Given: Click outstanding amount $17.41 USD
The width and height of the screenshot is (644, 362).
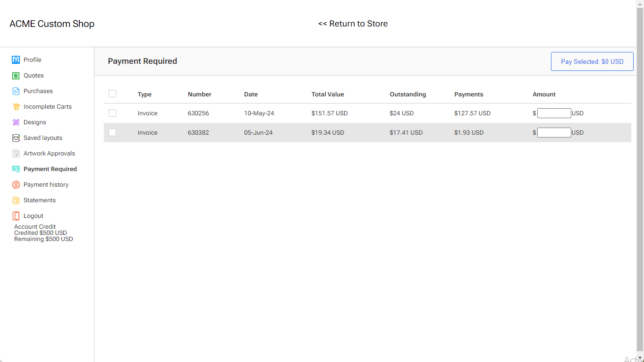Looking at the screenshot, I should pos(406,133).
